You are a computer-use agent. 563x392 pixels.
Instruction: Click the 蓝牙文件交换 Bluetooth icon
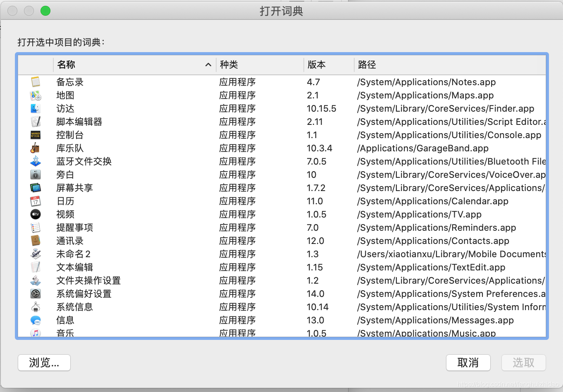(36, 161)
